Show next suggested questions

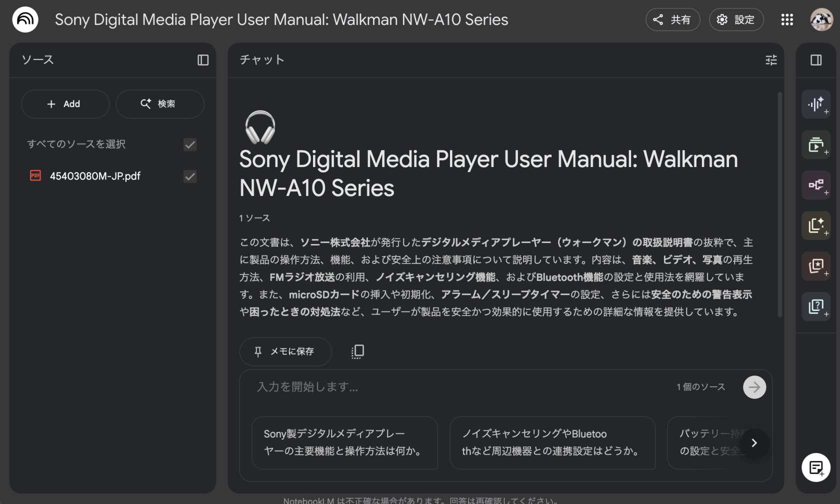click(x=754, y=443)
